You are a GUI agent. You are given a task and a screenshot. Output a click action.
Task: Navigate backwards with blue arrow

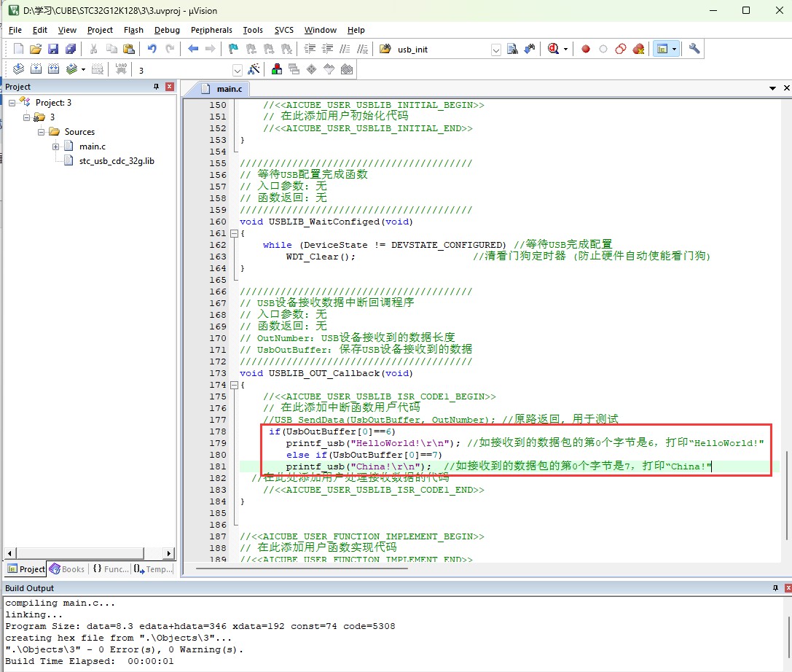point(193,49)
